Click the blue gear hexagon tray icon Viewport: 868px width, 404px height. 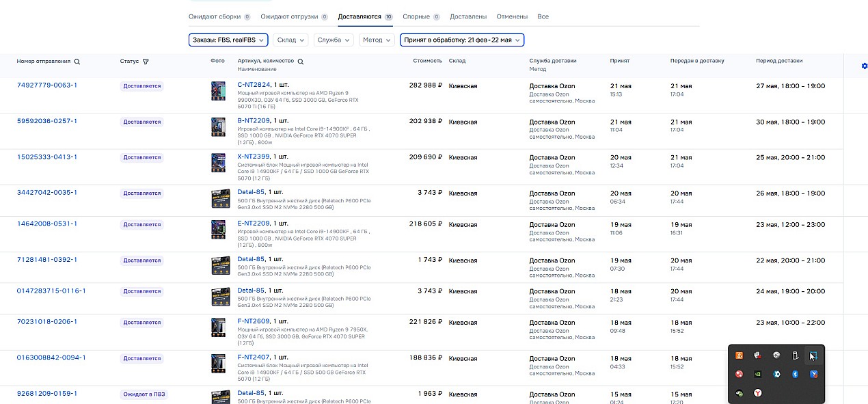pyautogui.click(x=776, y=374)
